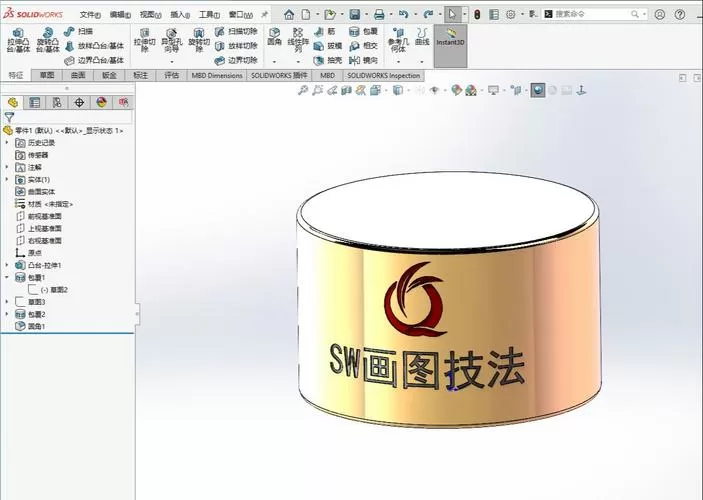This screenshot has width=703, height=500.
Task: Open the Curves (曲线) tool
Action: [x=422, y=37]
